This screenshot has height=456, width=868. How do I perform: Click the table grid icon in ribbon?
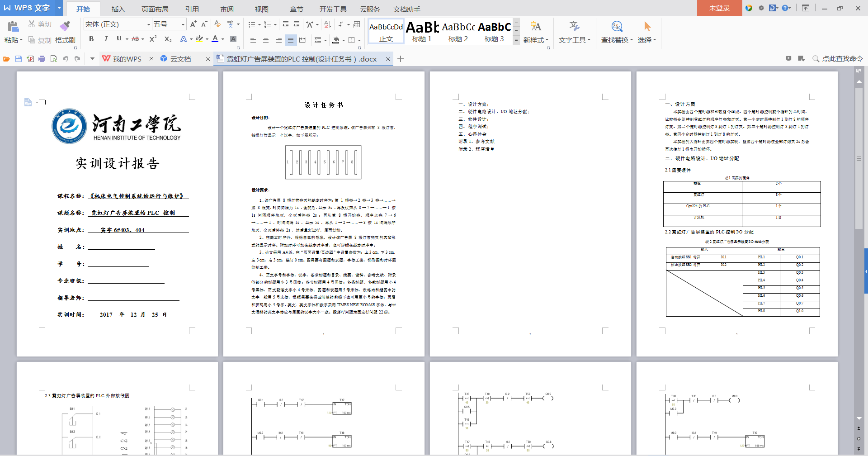[x=357, y=24]
